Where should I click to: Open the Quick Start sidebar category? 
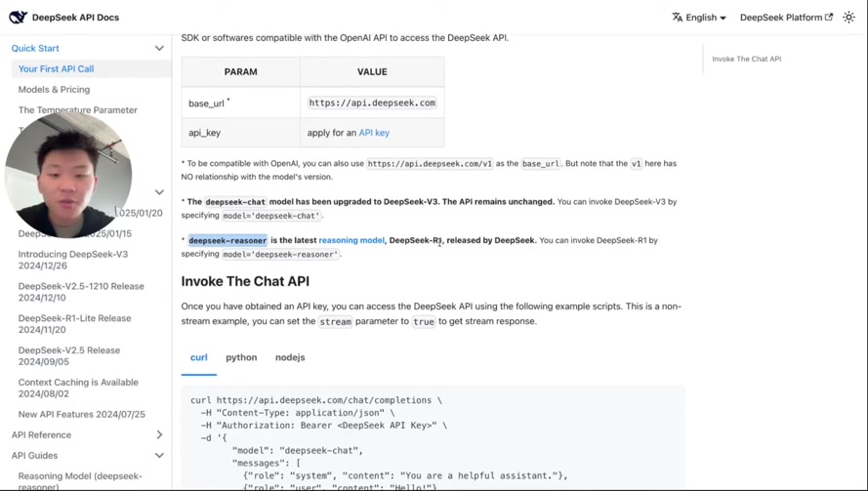coord(35,48)
